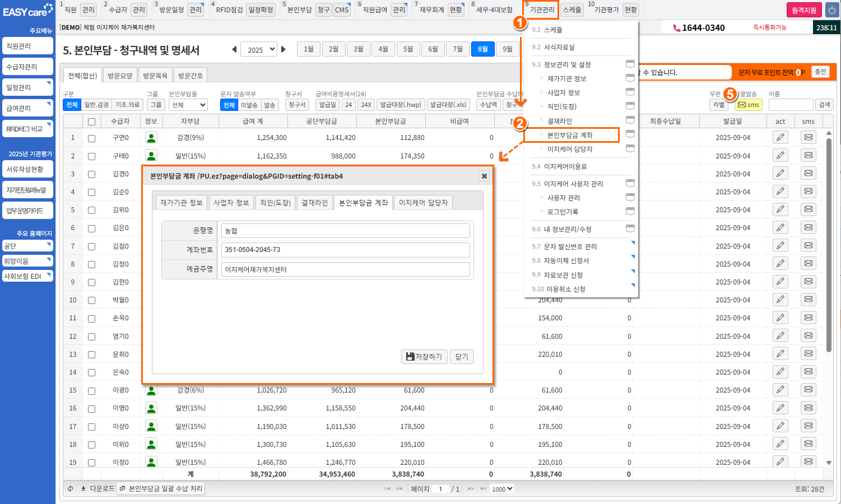Check the checkbox for 구태0 row
This screenshot has height=504, width=841.
pyautogui.click(x=91, y=156)
